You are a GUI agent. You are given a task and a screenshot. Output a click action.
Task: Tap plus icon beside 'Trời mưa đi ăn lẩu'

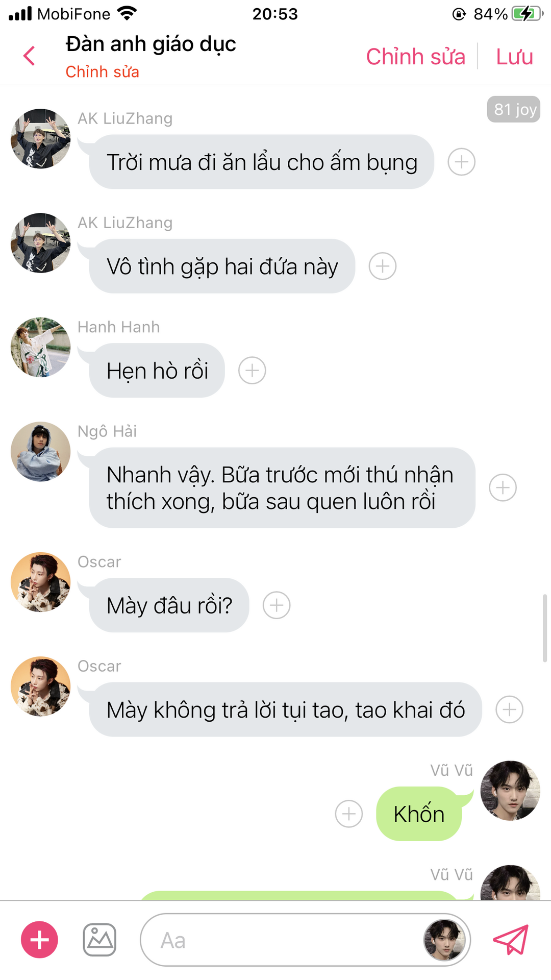(x=462, y=162)
